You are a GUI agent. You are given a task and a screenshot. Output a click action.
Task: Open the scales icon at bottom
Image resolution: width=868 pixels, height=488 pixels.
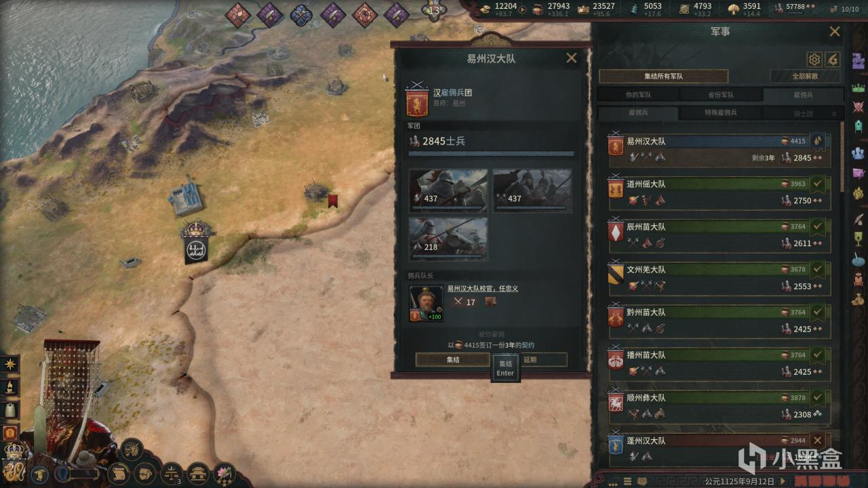[x=172, y=472]
